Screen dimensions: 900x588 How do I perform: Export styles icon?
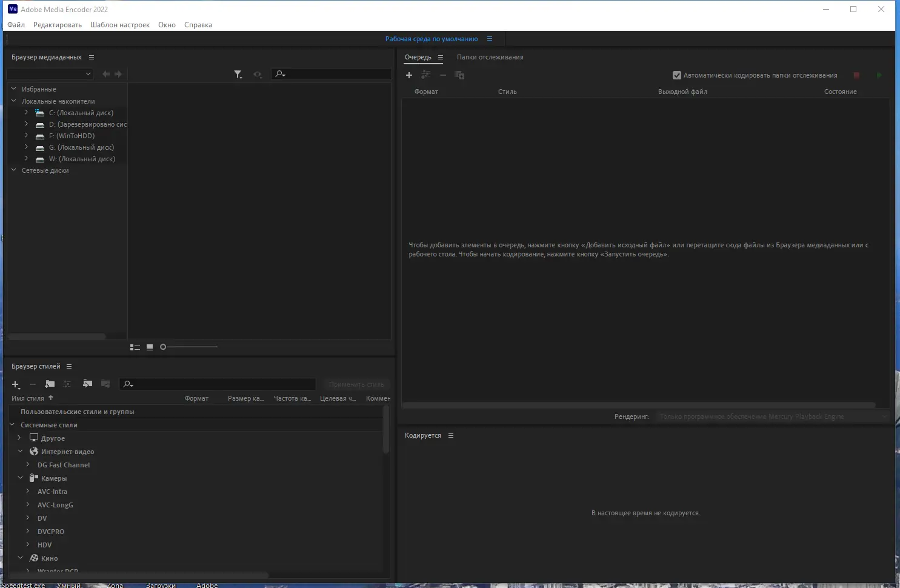105,384
